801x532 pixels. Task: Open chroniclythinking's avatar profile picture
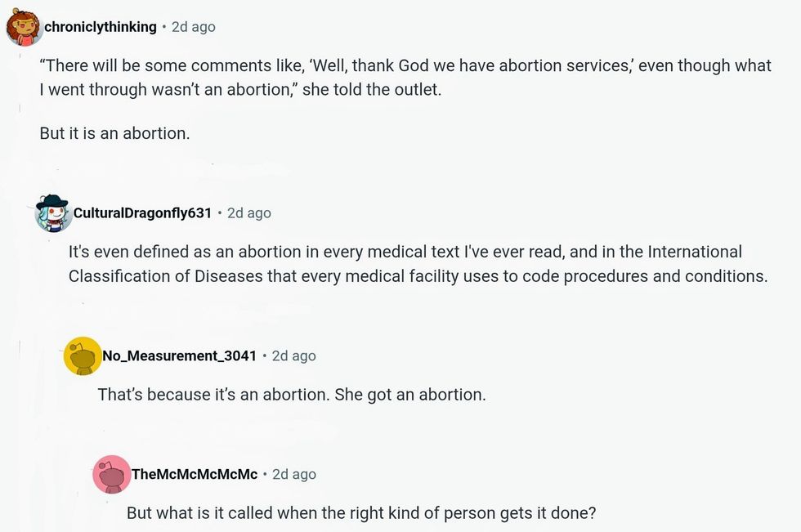tap(24, 27)
